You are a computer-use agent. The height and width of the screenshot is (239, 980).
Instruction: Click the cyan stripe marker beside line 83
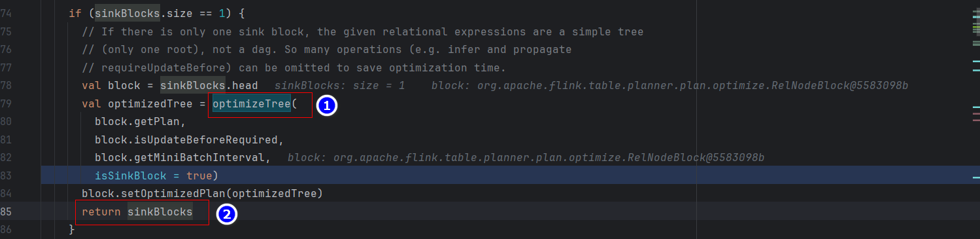tap(976, 177)
